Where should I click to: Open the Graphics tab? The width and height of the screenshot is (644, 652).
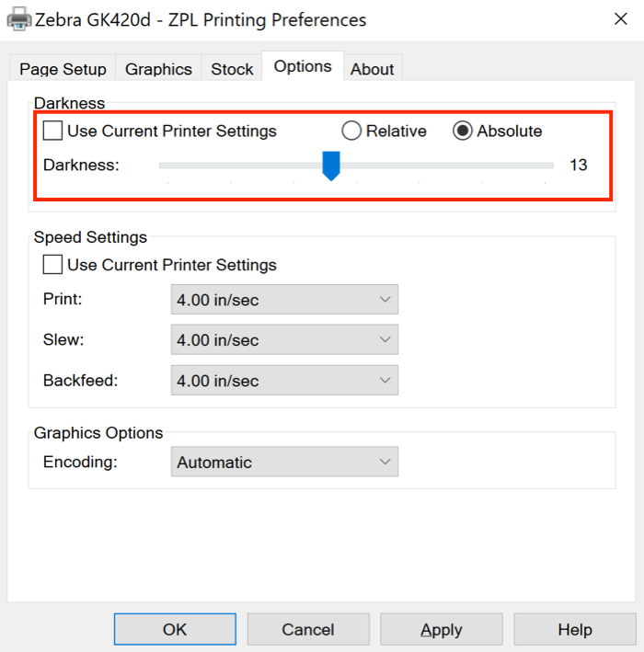[x=158, y=69]
